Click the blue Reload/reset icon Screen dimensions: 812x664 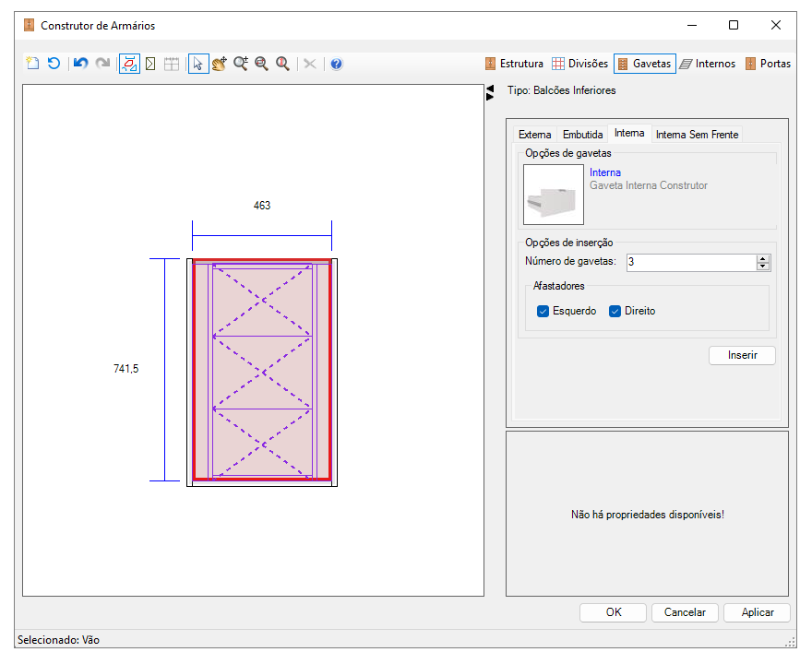(x=54, y=64)
